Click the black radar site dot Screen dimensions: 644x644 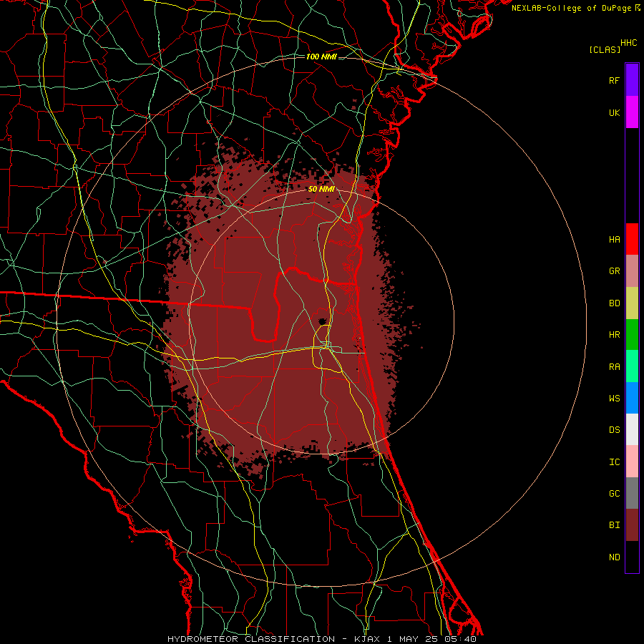323,321
